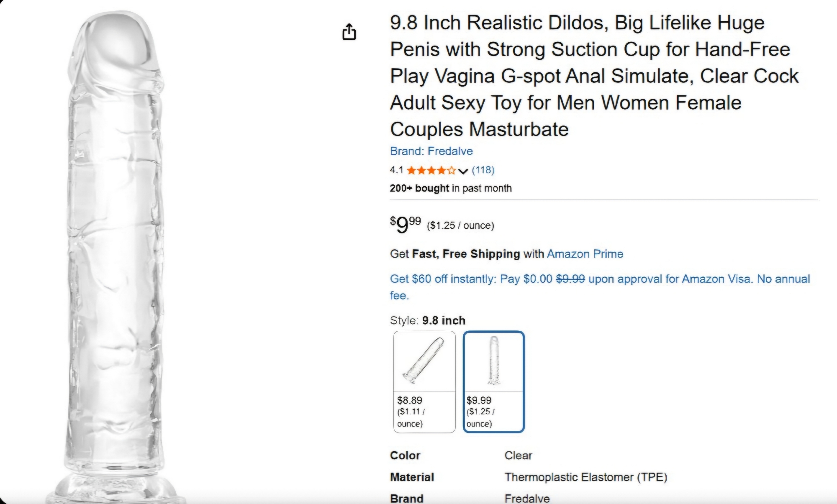This screenshot has height=504, width=837.
Task: Click the $1.25 per ounce unit price
Action: tap(460, 225)
